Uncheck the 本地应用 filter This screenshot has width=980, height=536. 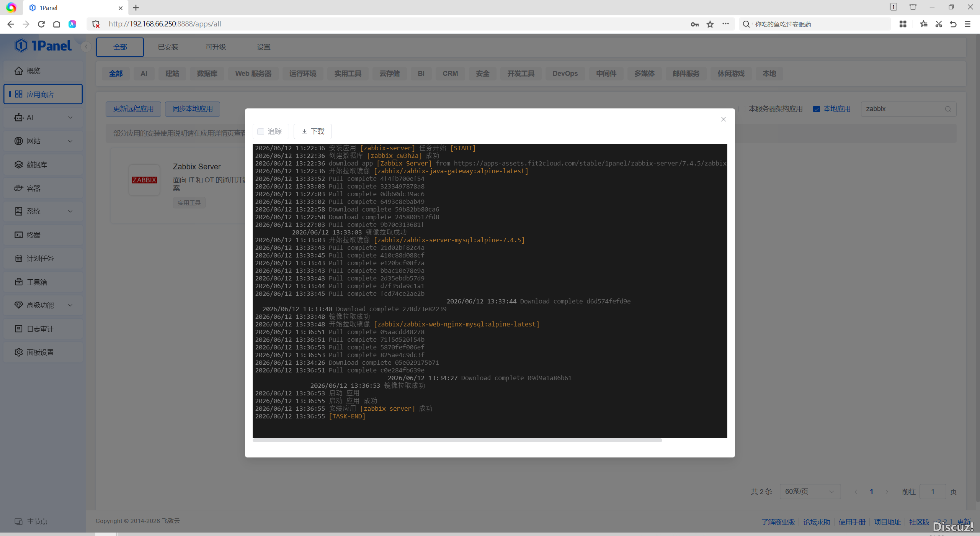pos(817,109)
